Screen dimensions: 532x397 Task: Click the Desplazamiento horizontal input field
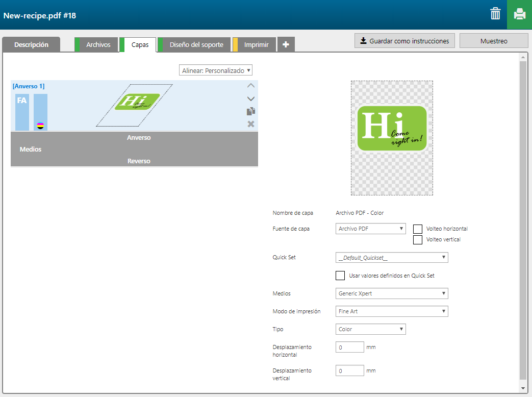click(x=350, y=347)
